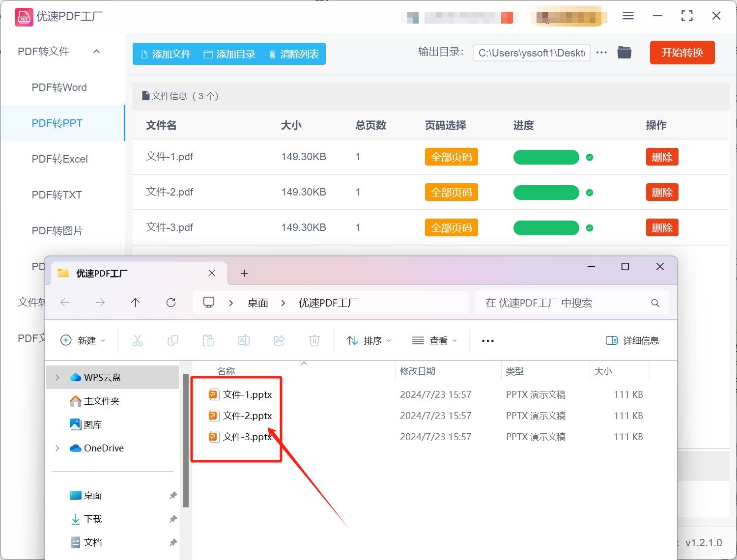This screenshot has width=737, height=560.
Task: Click the Delete trash icon in Explorer
Action: 314,340
